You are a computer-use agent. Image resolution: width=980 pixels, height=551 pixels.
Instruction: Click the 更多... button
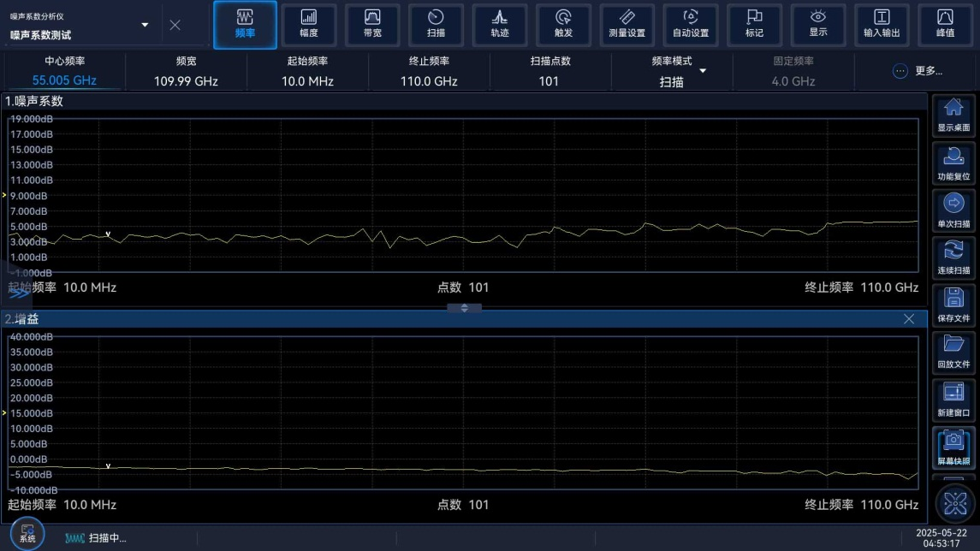point(918,71)
